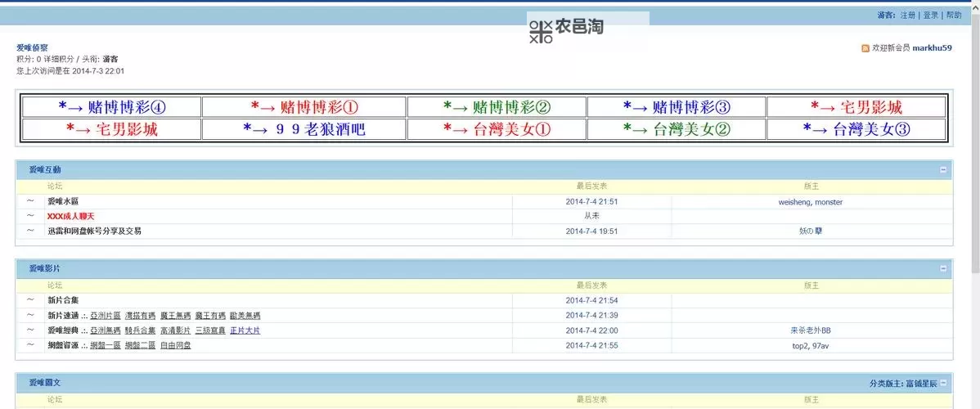The height and width of the screenshot is (409, 980).
Task: Open the 新片合集 forum
Action: click(x=63, y=300)
